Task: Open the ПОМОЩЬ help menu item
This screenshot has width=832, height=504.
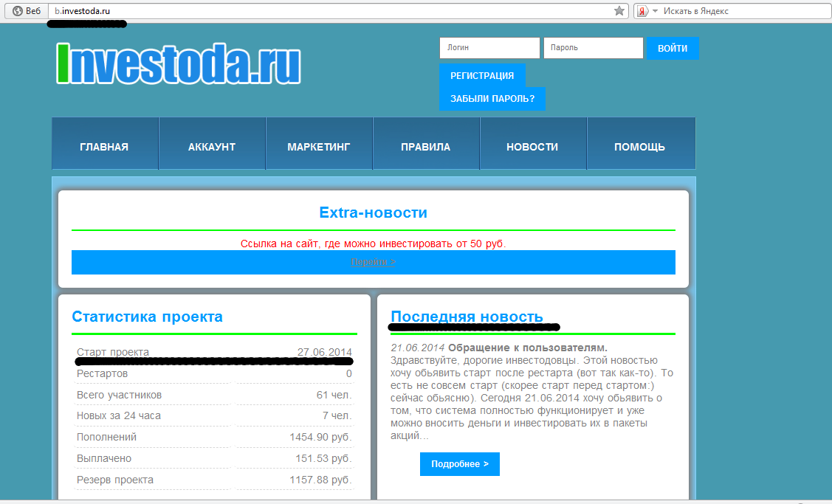Action: [639, 147]
